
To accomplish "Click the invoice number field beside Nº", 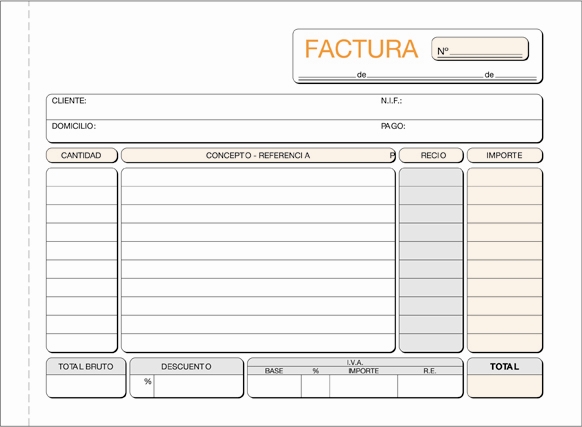I will [485, 51].
